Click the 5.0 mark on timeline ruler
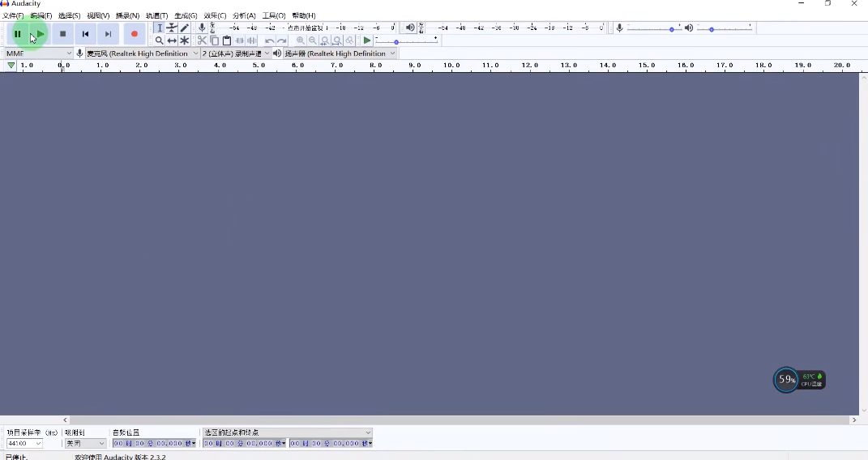The height and width of the screenshot is (460, 868). coord(259,66)
